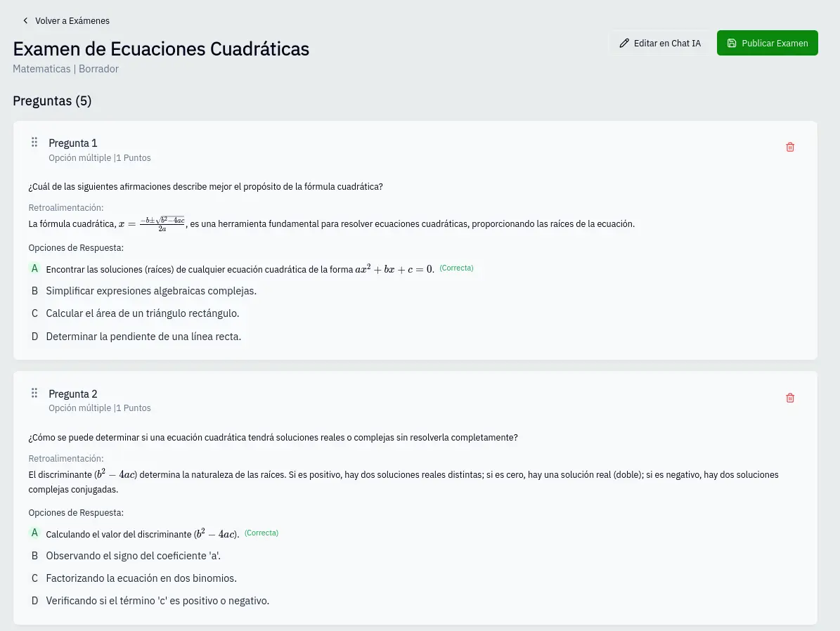The image size is (840, 631).
Task: Click the save icon in Publicar Examen
Action: [732, 43]
